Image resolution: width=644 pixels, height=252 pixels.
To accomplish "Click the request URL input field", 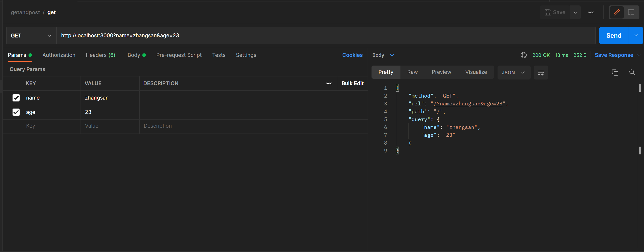I will (325, 36).
